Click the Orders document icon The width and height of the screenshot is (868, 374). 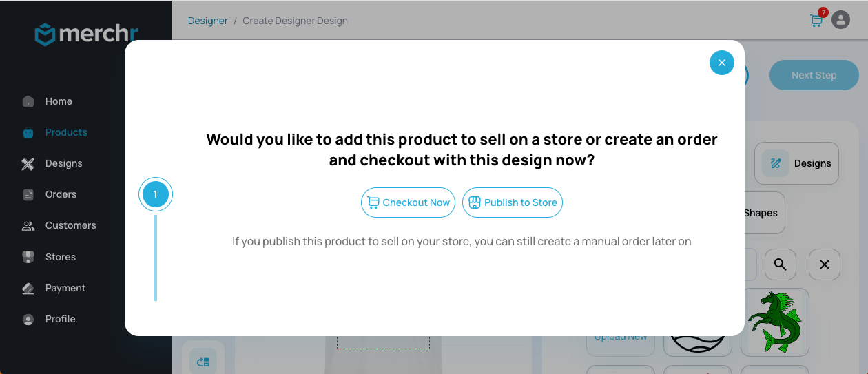click(28, 195)
